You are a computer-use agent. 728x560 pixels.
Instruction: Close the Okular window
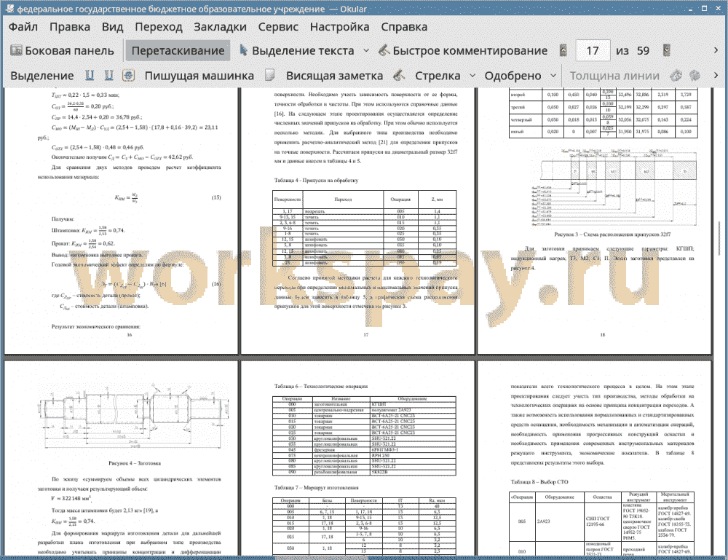(x=718, y=8)
